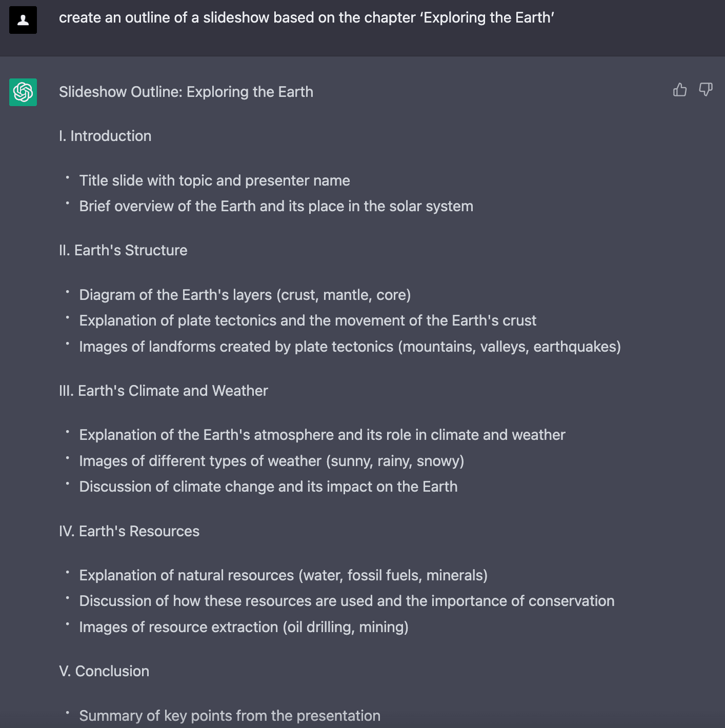Click the thumbs up icon
This screenshot has width=725, height=728.
pos(680,90)
